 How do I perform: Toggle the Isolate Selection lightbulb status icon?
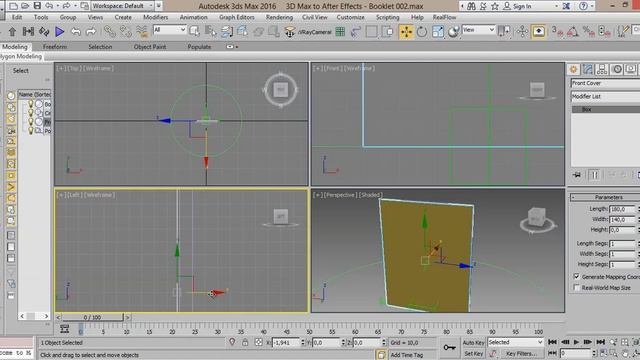232,342
